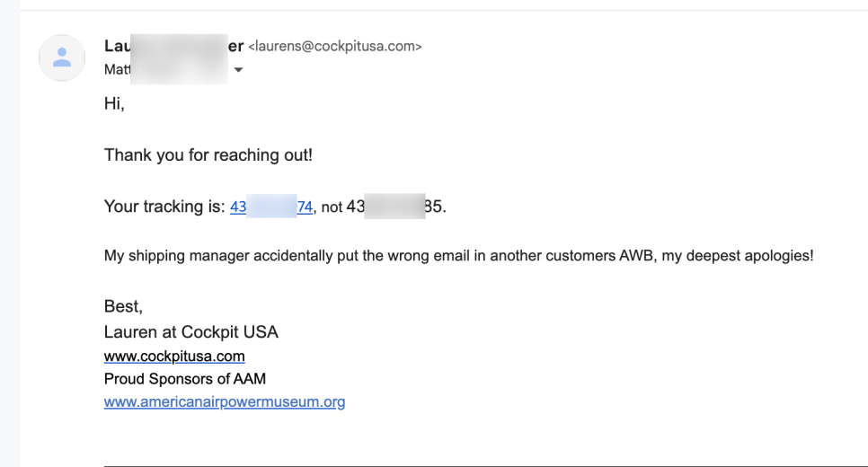This screenshot has width=868, height=467.
Task: Click the "Lauren at Cockpit USA" signature
Action: click(x=191, y=332)
